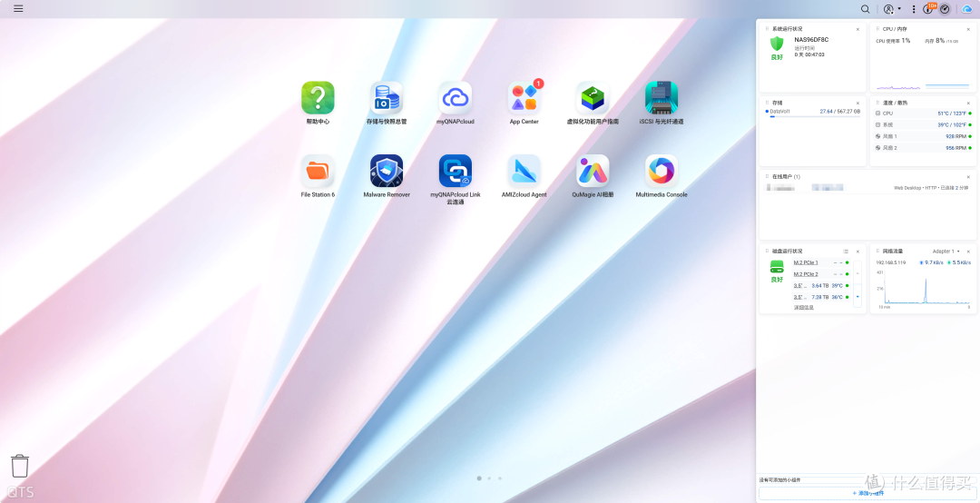Open 虚拟化功能用户指南 app
Screen dimensions: 980x503
[x=593, y=104]
